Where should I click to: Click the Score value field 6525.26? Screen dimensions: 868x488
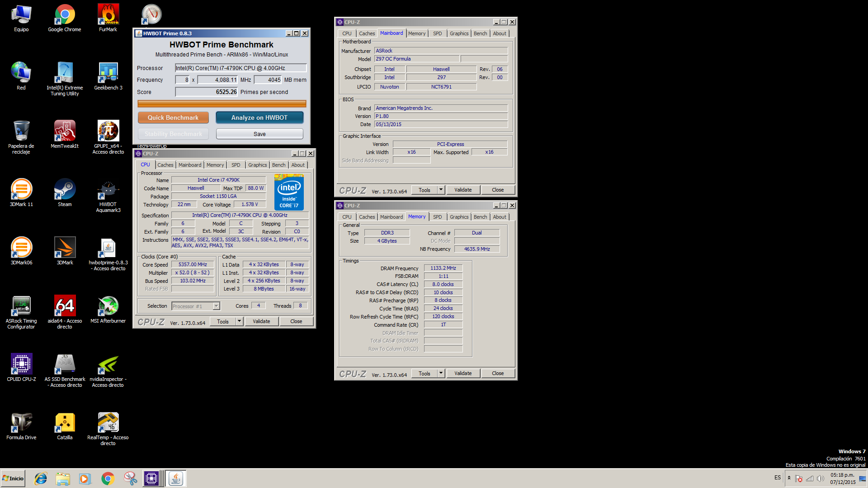(207, 92)
